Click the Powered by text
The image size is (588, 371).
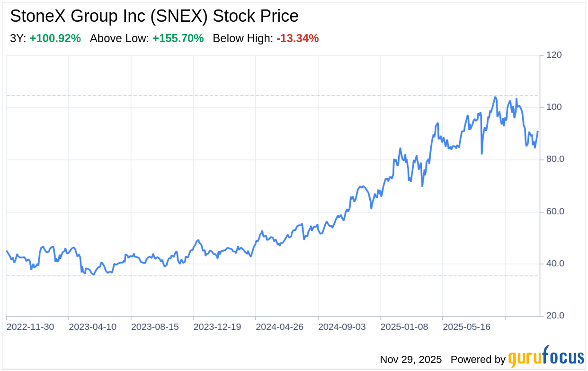(x=478, y=360)
